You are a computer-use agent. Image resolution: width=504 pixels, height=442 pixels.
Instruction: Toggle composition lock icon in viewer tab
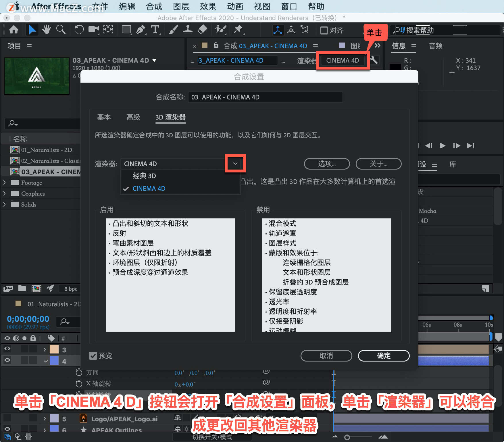pos(216,45)
